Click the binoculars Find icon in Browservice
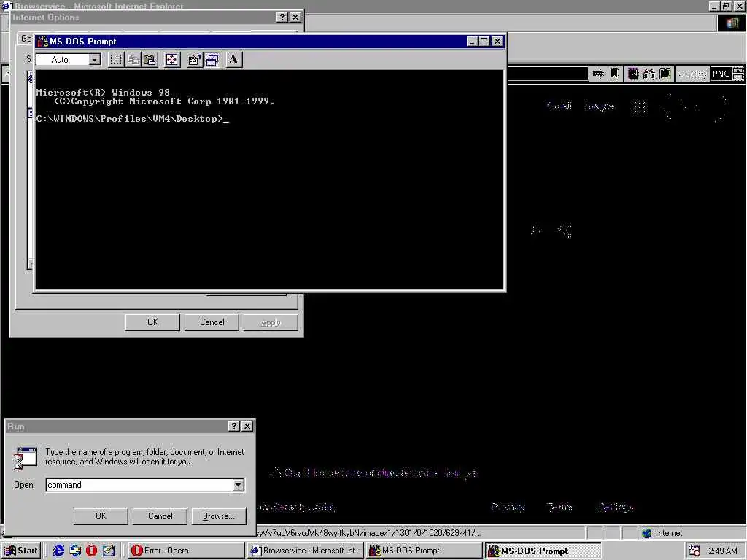 point(649,74)
